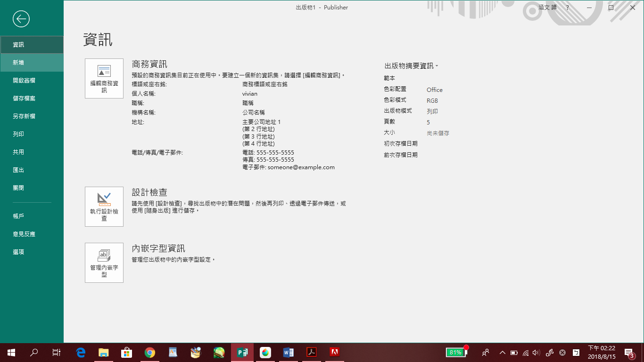The height and width of the screenshot is (362, 644).
Task: Go to 匯出 (Export) in sidebar
Action: tap(19, 170)
